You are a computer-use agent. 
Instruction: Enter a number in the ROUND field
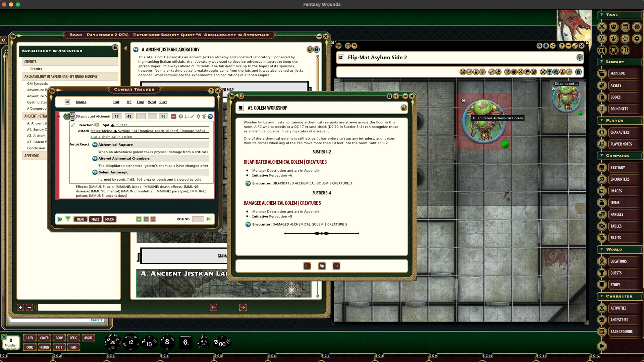pos(199,219)
